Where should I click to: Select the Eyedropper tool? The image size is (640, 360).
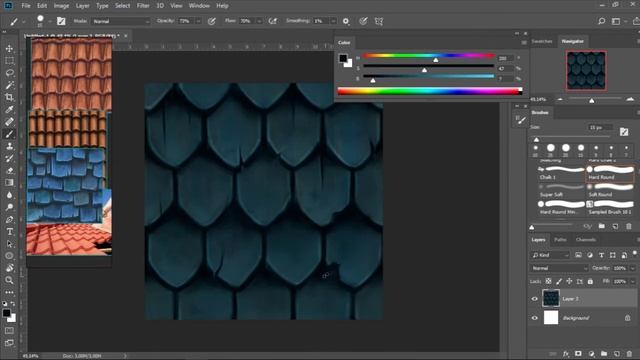[9, 109]
